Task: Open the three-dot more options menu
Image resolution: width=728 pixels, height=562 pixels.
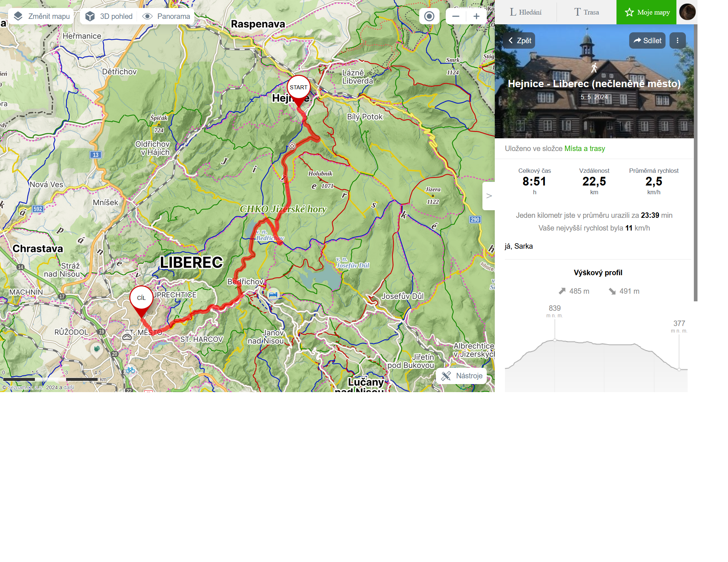Action: [678, 41]
